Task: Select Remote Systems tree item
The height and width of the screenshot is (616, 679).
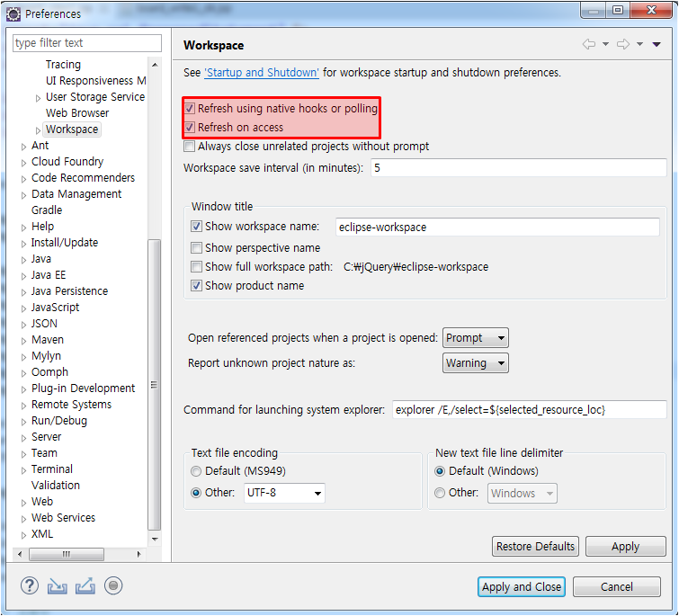Action: tap(71, 405)
